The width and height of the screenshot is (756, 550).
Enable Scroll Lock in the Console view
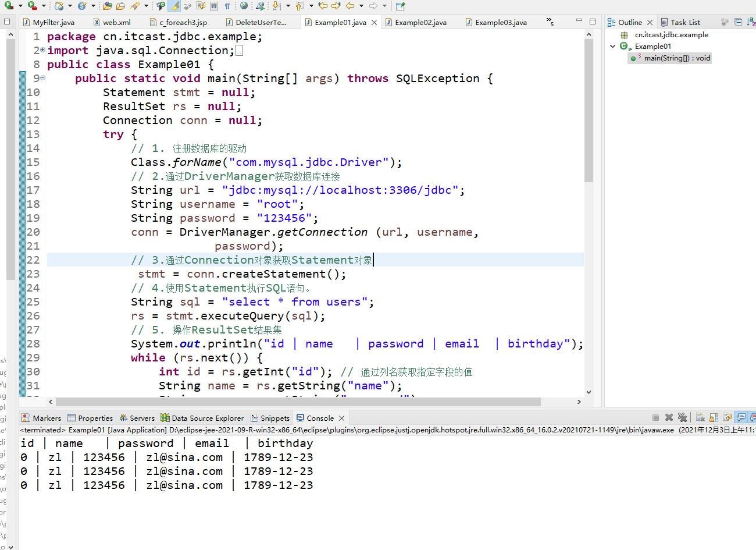[714, 417]
